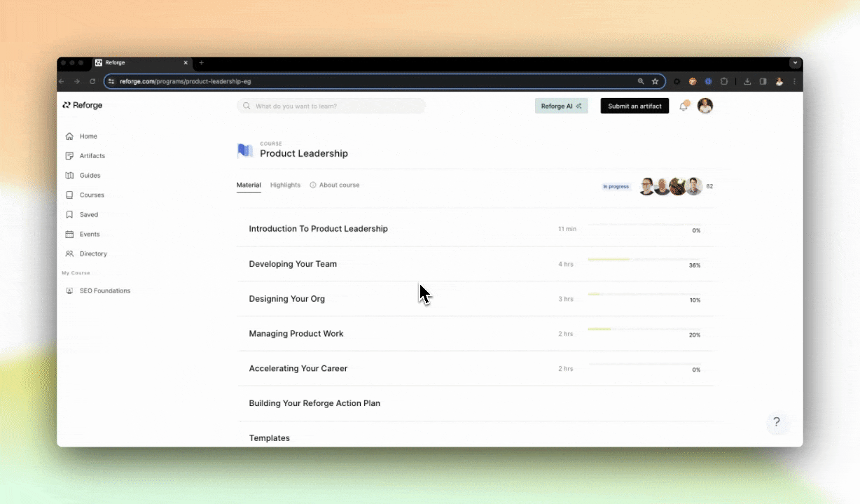Click the Reforge AI button
Viewport: 860px width, 504px height.
point(562,106)
